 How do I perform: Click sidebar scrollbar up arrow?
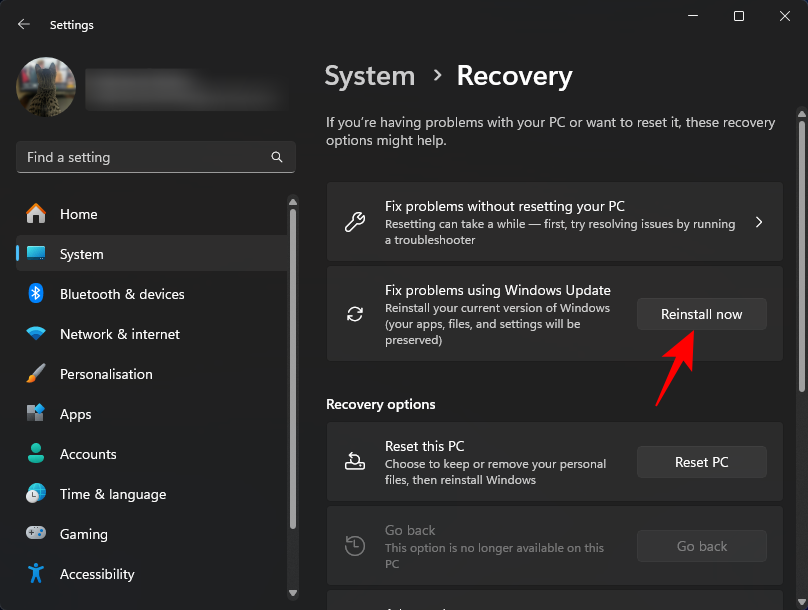293,202
